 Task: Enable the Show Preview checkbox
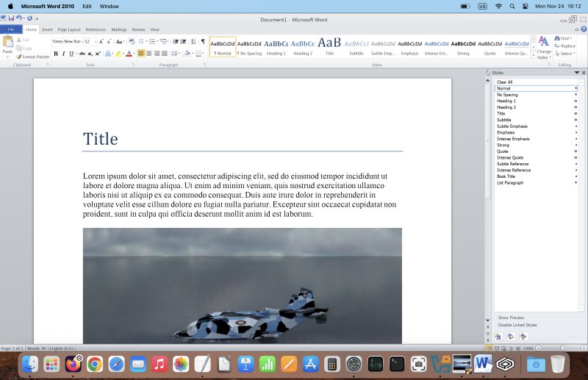(496, 318)
